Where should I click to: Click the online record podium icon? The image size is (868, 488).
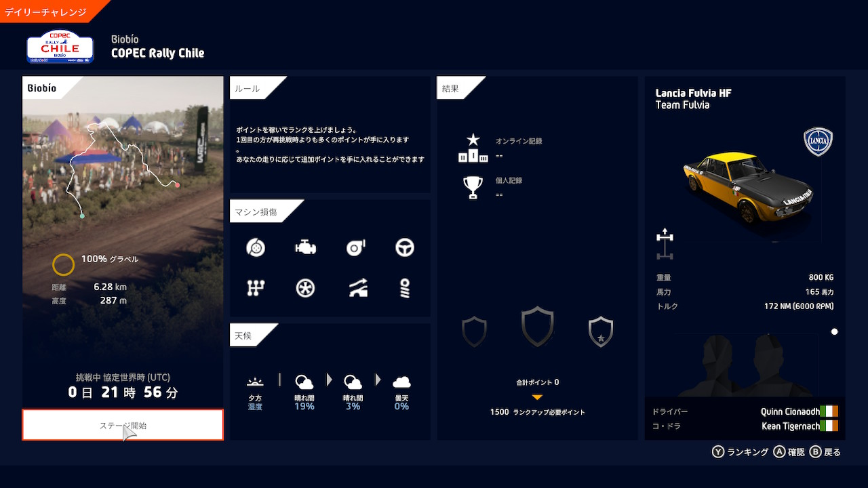473,148
